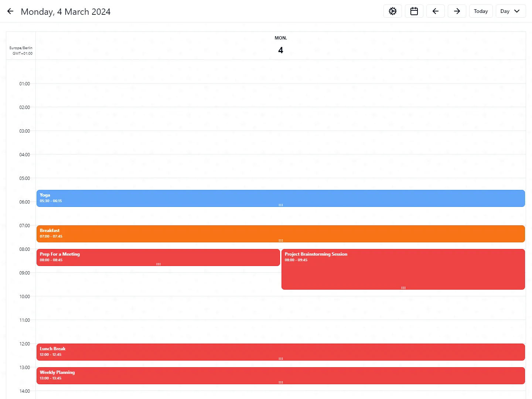Navigate to the next day
The width and height of the screenshot is (532, 399).
pos(457,11)
